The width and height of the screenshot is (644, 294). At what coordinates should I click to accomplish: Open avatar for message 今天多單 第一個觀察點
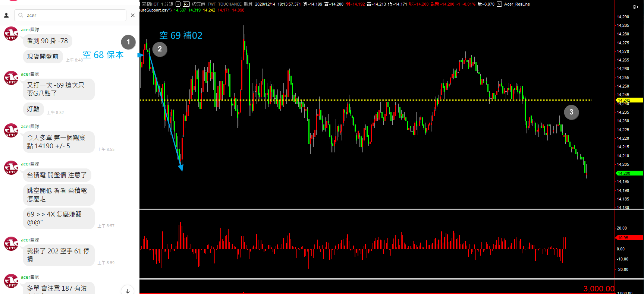11,130
